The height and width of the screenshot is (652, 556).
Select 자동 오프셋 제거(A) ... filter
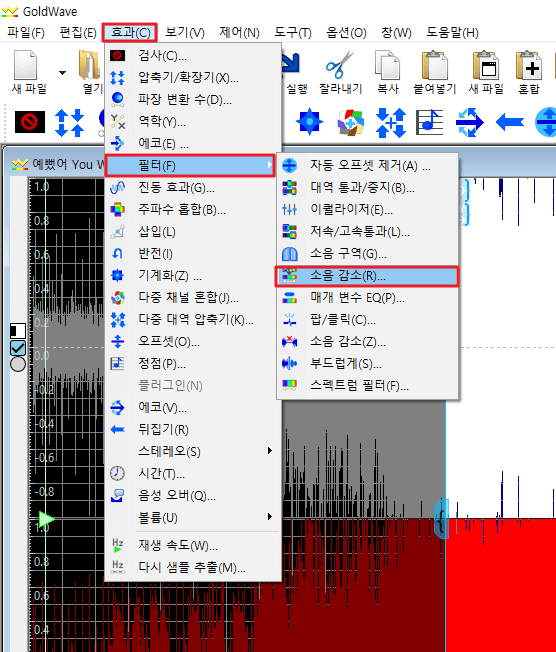coord(368,165)
